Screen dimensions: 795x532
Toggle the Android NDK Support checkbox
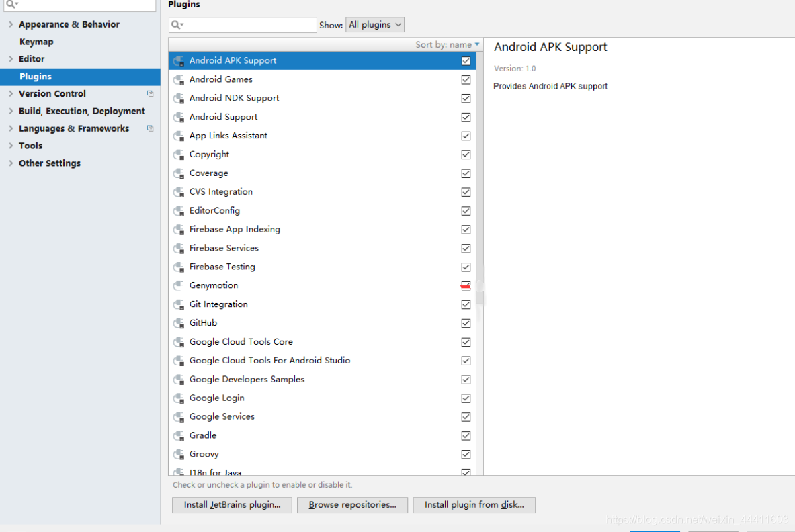coord(466,98)
